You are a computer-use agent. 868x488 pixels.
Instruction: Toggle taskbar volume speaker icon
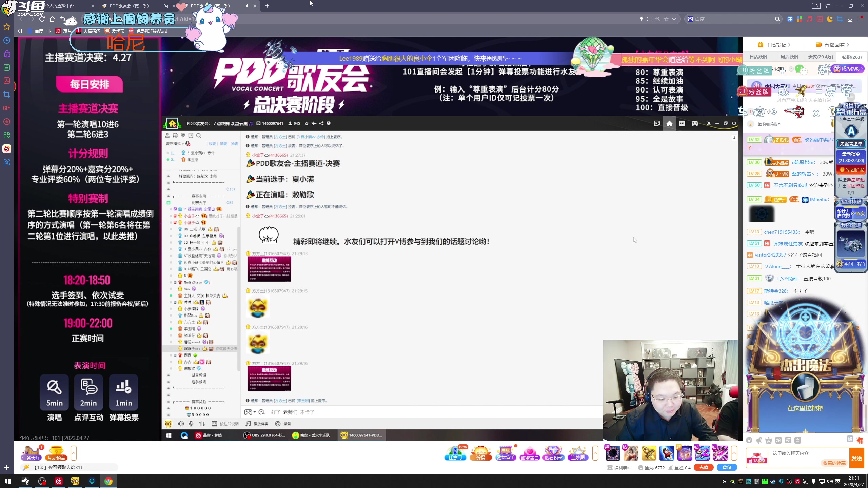click(830, 481)
